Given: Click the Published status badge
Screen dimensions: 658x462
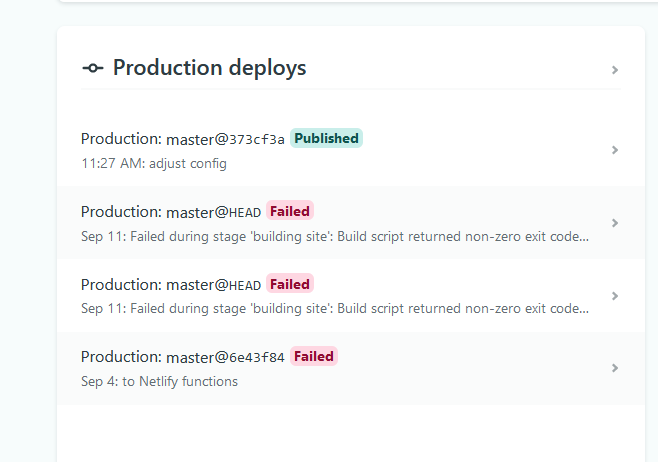Looking at the screenshot, I should point(326,138).
